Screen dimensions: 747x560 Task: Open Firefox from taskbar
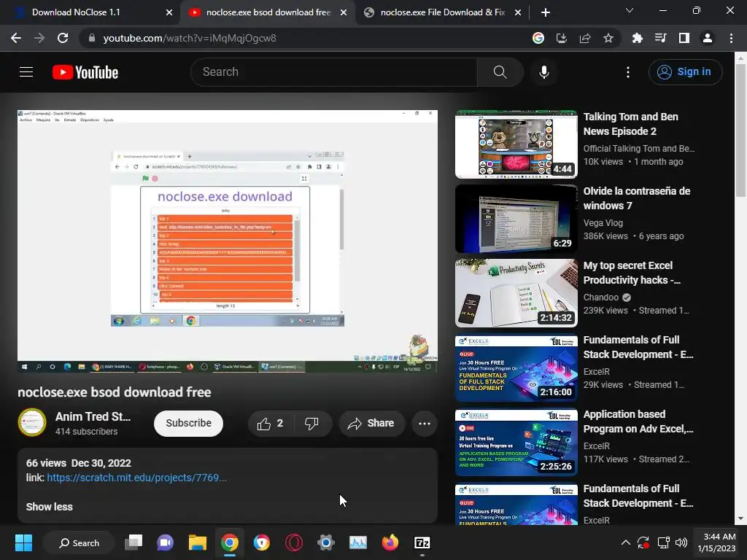point(390,542)
